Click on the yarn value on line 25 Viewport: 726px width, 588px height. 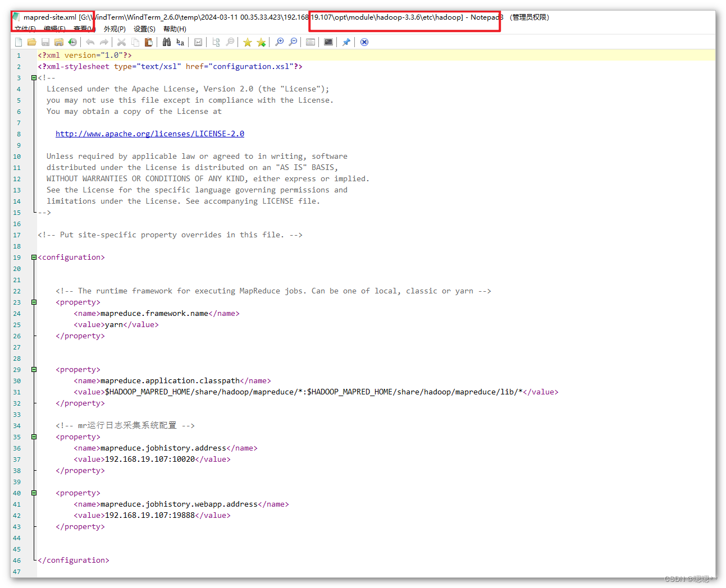pos(114,324)
